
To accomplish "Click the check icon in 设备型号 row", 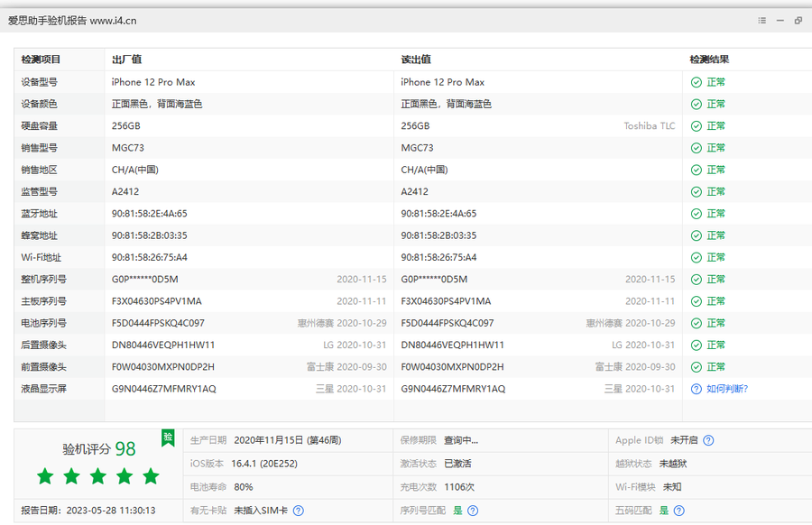I will 697,82.
